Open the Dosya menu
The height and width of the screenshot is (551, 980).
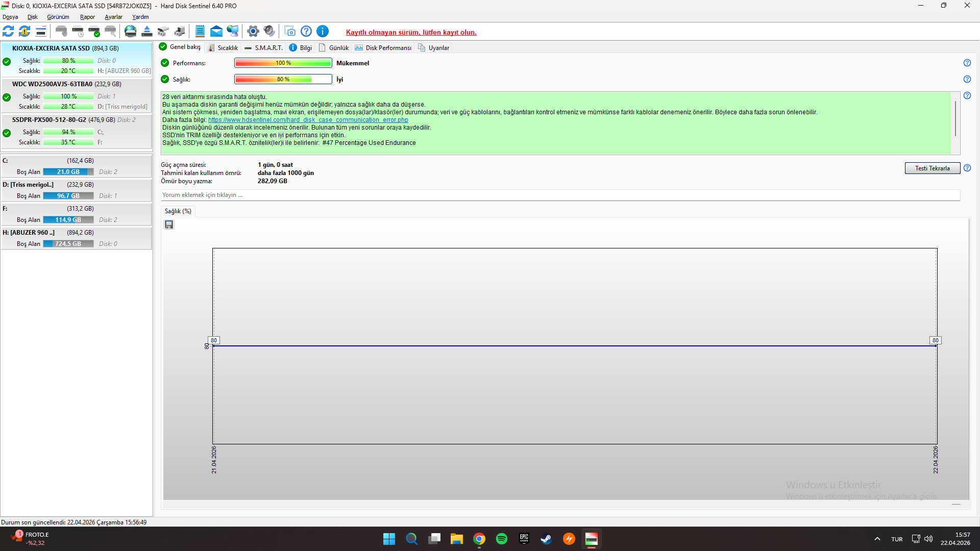coord(10,17)
